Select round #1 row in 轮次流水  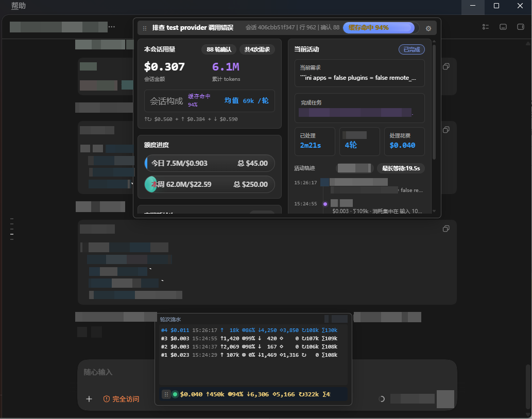pyautogui.click(x=249, y=355)
